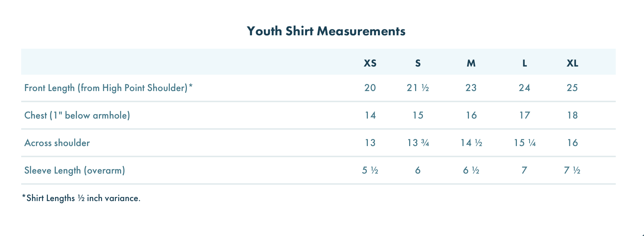Select the XS front length value 20
The image size is (644, 236).
pos(370,88)
